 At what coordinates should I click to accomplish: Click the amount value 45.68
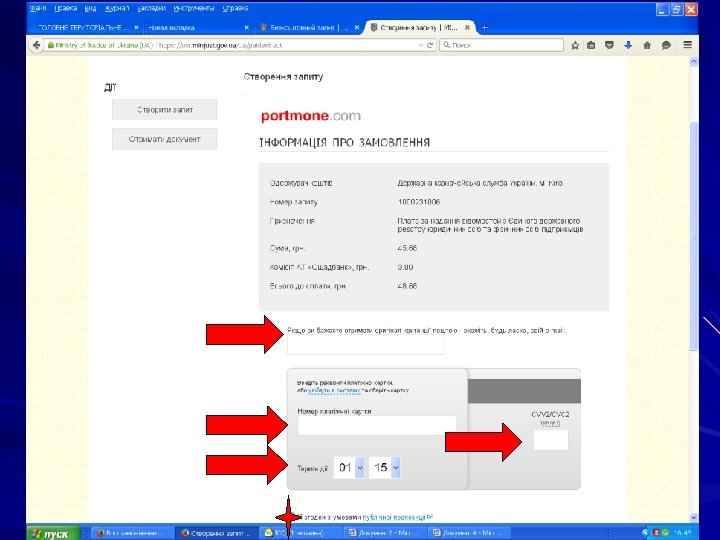click(407, 248)
